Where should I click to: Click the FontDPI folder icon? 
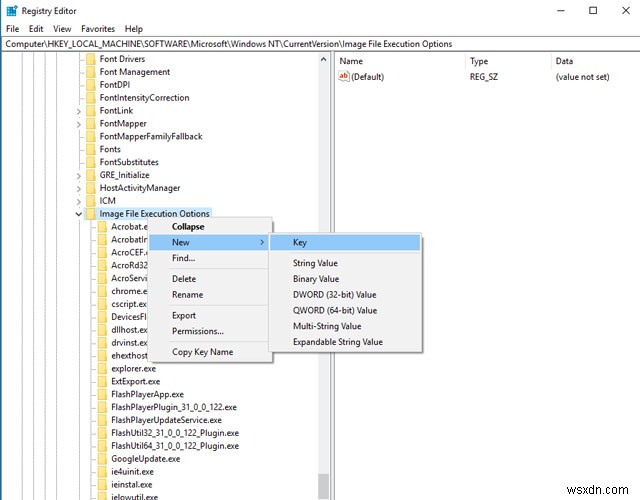pyautogui.click(x=91, y=85)
